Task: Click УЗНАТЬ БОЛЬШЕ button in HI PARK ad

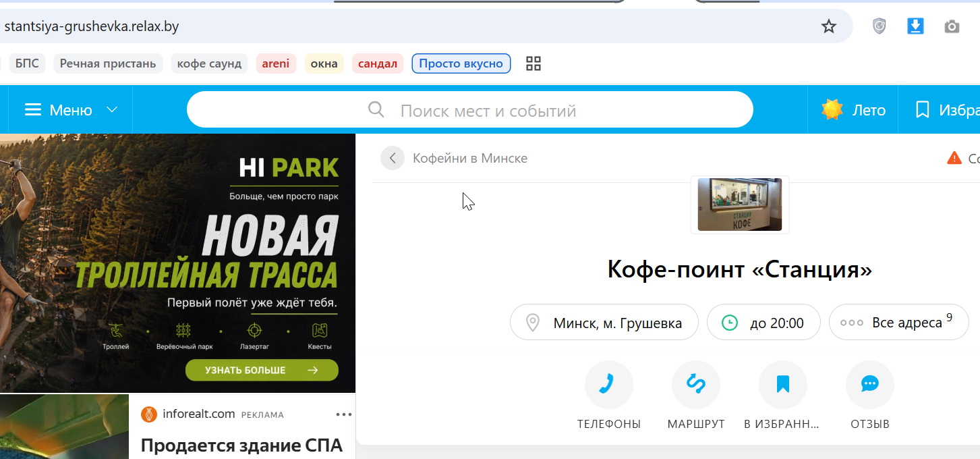Action: tap(262, 370)
